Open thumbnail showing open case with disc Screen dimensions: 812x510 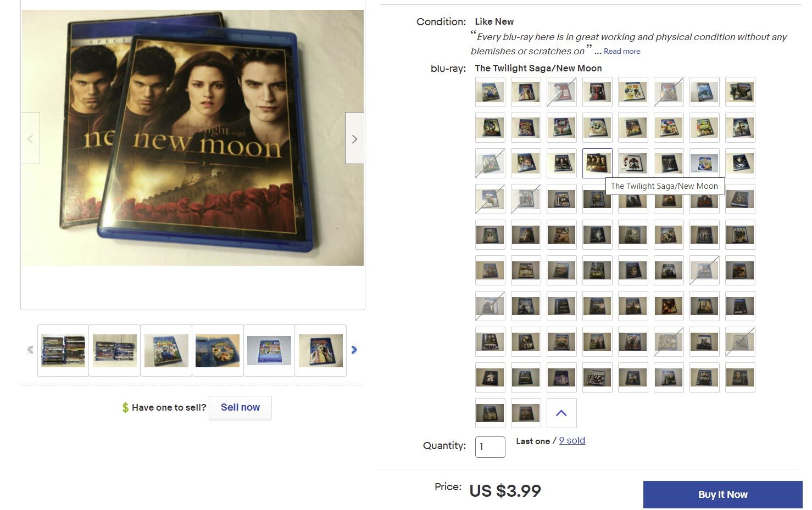point(218,350)
